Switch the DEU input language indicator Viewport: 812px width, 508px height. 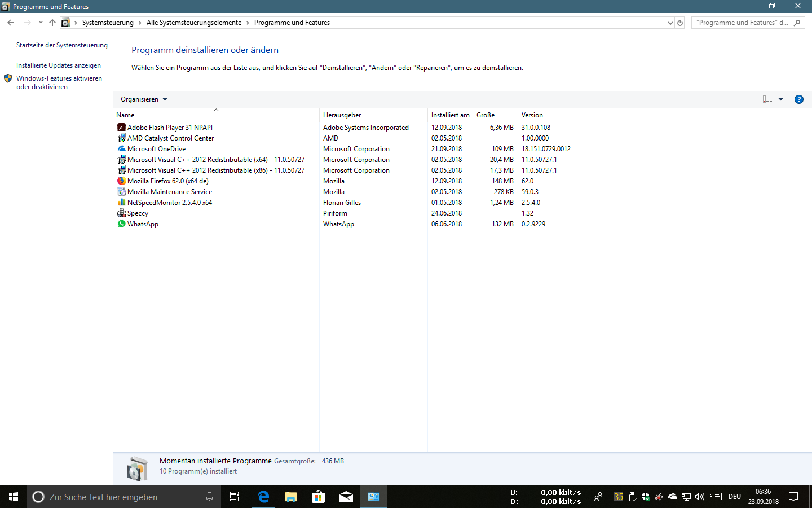pos(735,497)
